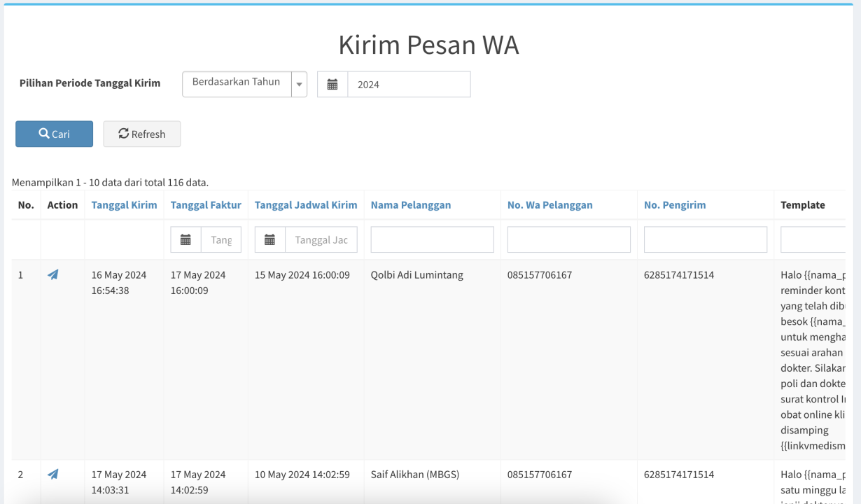Click No. Wa Pelanggan filter field
Screen dimensions: 861x504
tap(568, 240)
